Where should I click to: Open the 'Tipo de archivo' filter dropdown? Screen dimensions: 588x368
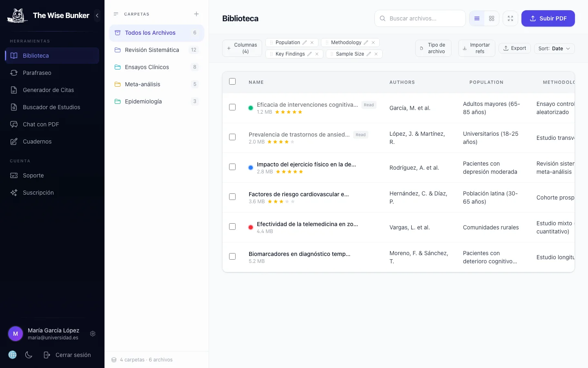[433, 48]
